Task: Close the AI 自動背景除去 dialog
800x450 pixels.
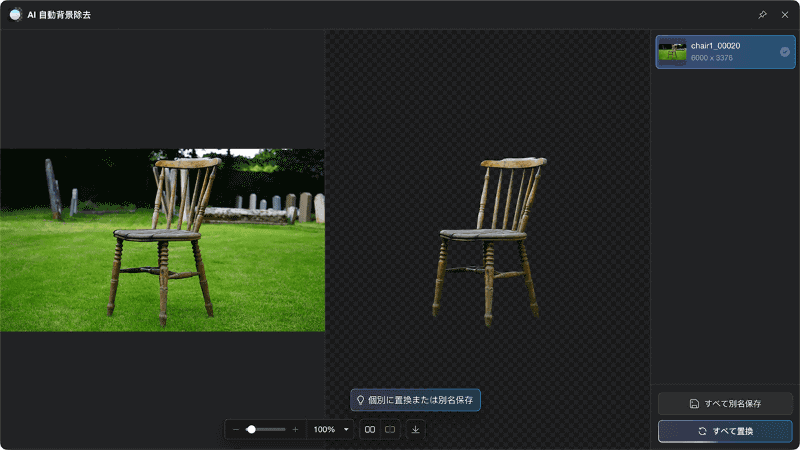Action: (785, 15)
